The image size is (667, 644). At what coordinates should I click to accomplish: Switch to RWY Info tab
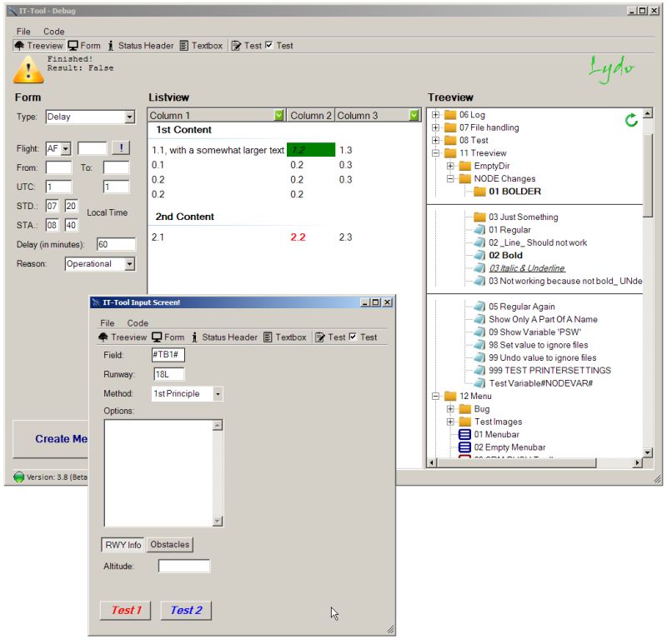(123, 545)
